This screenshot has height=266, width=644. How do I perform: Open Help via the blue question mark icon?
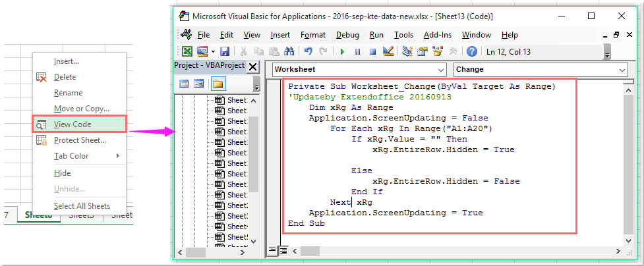[x=471, y=51]
